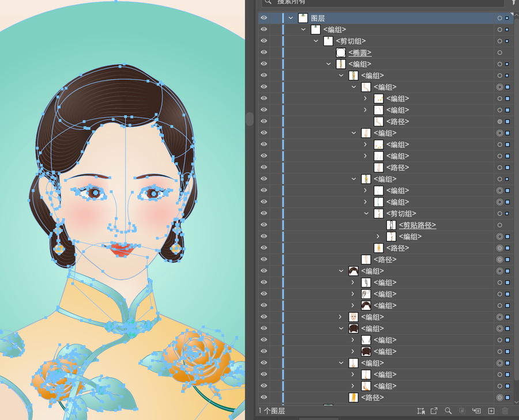Toggle visibility of the <剪贴路径> row
This screenshot has width=519, height=420.
(x=264, y=225)
